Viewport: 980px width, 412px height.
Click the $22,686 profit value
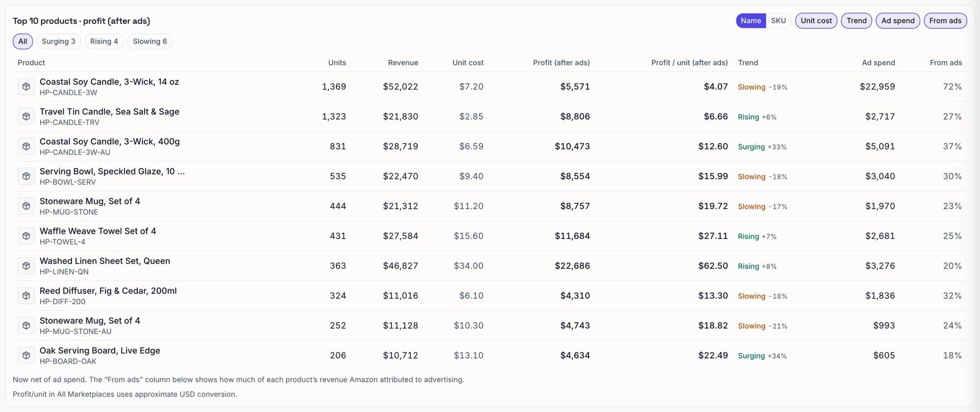coord(572,266)
